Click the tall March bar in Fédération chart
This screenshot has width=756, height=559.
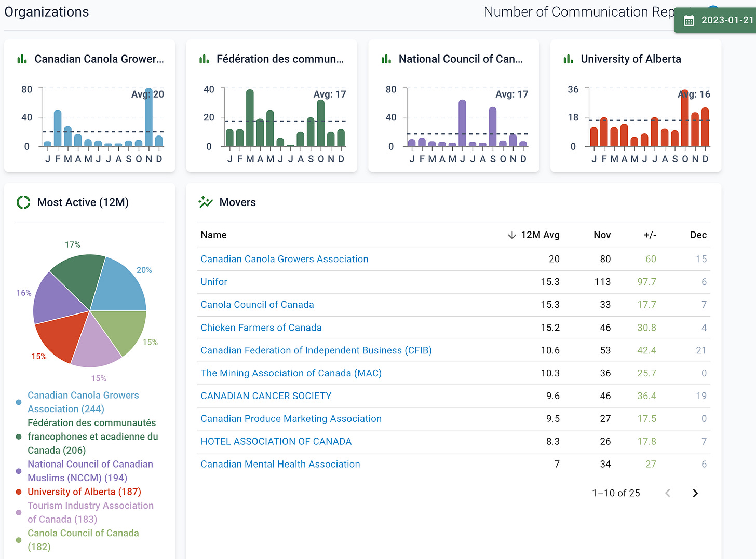tap(250, 118)
